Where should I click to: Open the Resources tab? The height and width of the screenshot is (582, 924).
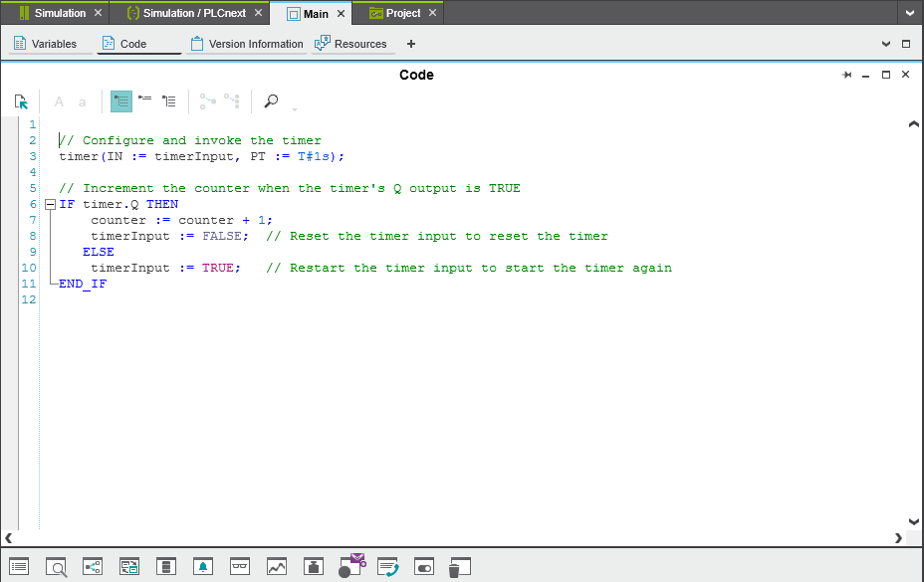pos(351,44)
